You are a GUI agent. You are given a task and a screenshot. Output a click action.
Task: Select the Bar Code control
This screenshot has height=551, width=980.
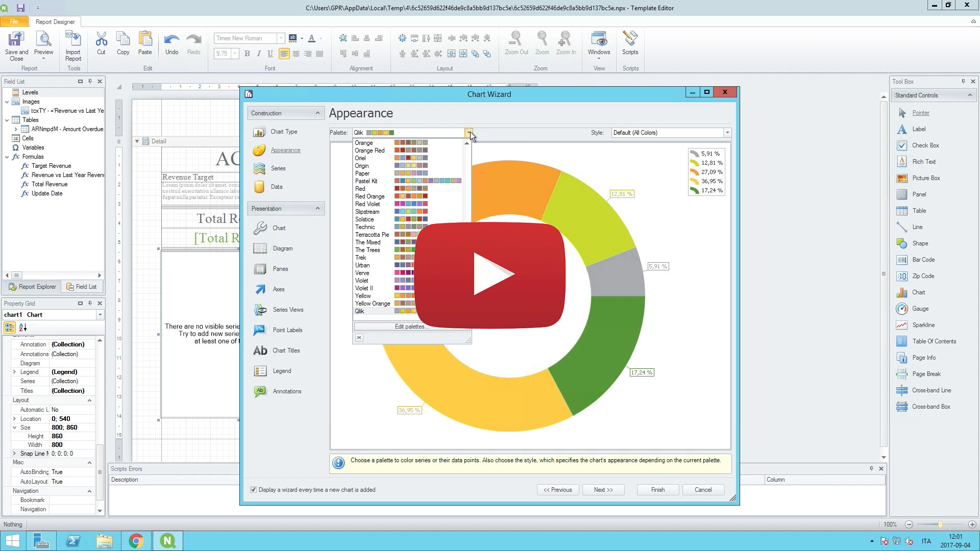click(x=923, y=260)
